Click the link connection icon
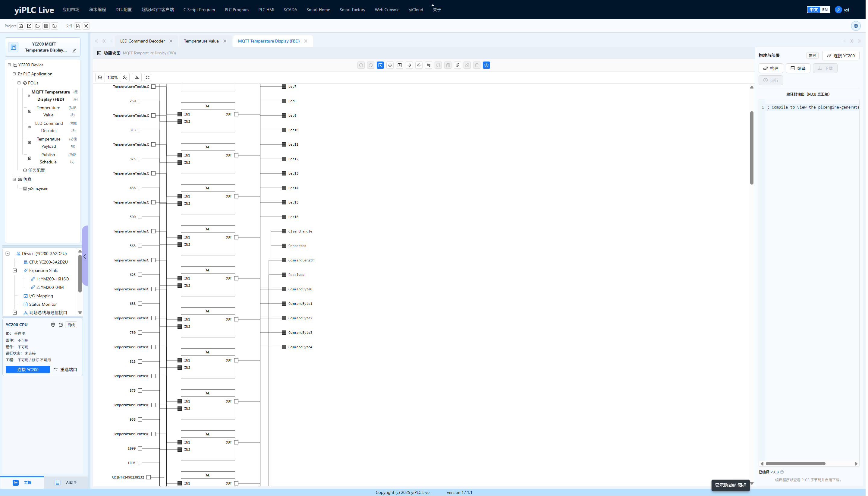868x496 pixels. 458,65
